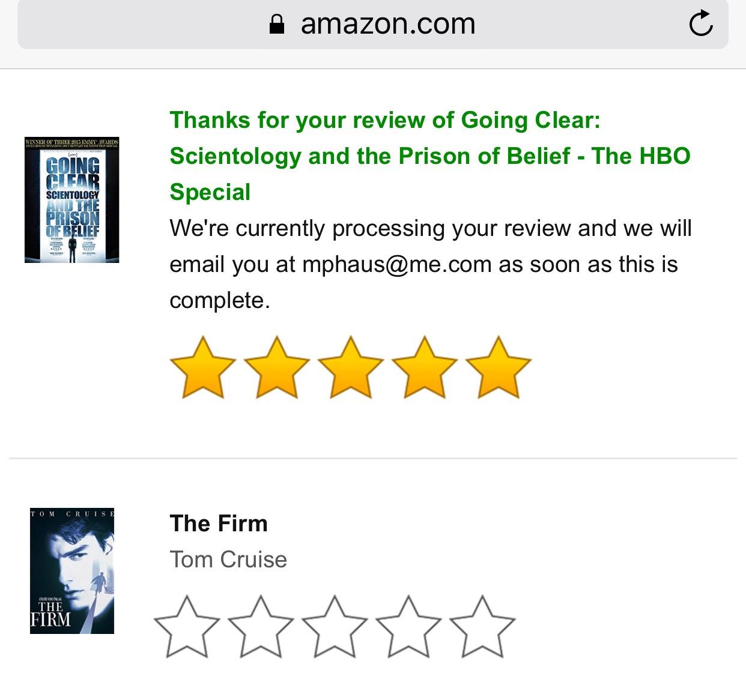The image size is (746, 700).
Task: Rate The Firm four stars
Action: pos(408,627)
